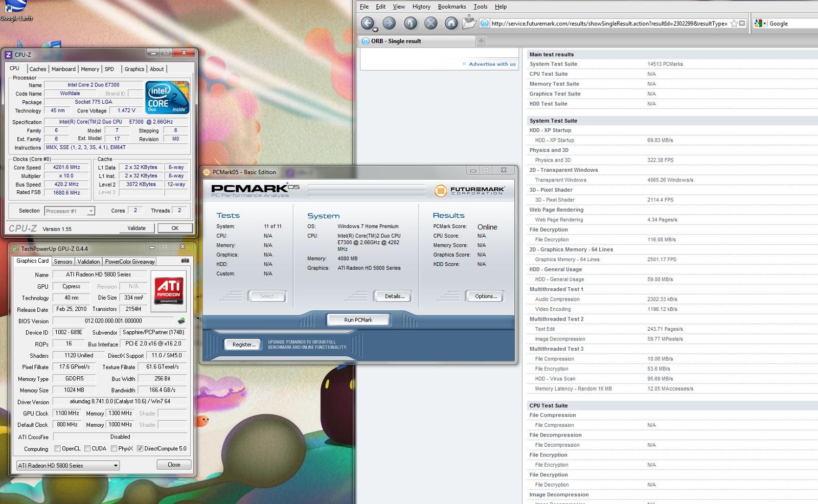Image resolution: width=818 pixels, height=504 pixels.
Task: Click the GPU Clock 1100 MHz field
Action: (67, 414)
